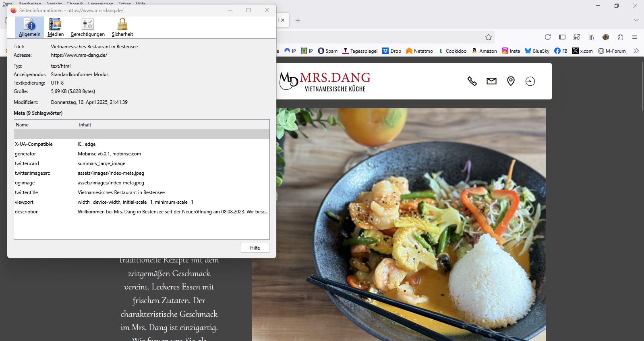Open the Amazon bookmark
This screenshot has width=644, height=341.
[484, 51]
